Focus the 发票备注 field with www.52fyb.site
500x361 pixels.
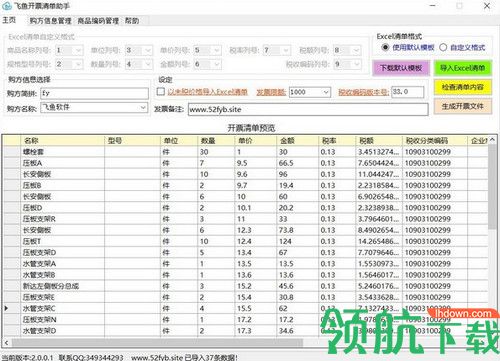coord(308,109)
